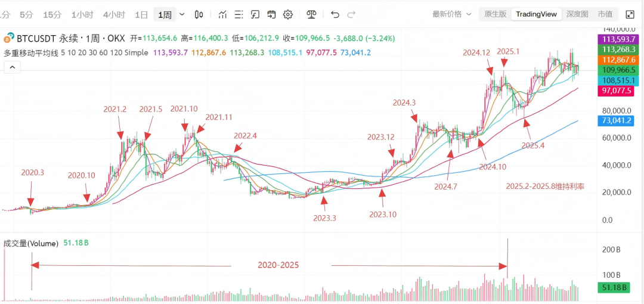
Task: Click the 市值 market cap tab
Action: pyautogui.click(x=605, y=14)
